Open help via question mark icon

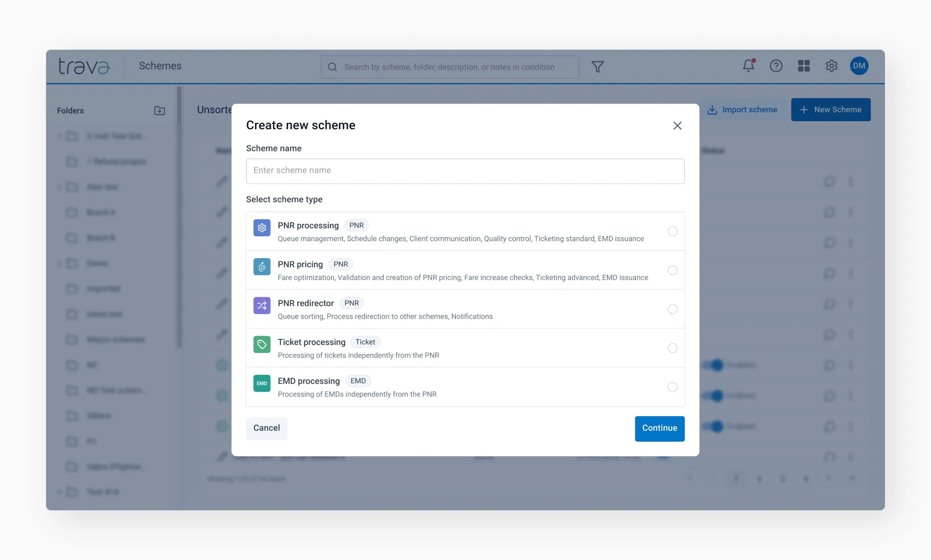[x=776, y=66]
